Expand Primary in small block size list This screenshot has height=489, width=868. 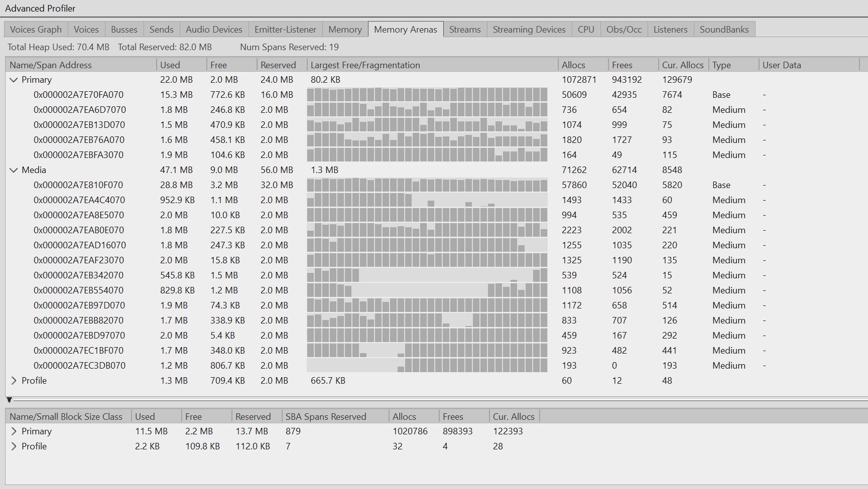[x=14, y=431]
